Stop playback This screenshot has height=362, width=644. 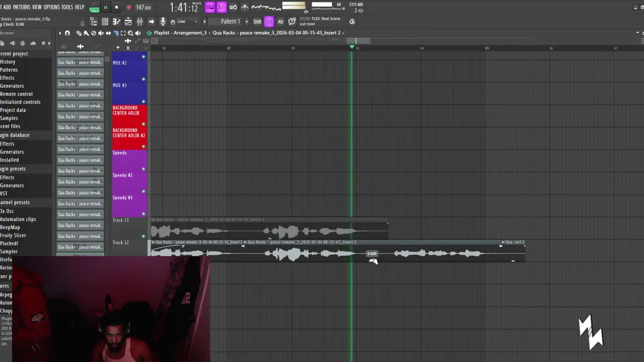(116, 8)
